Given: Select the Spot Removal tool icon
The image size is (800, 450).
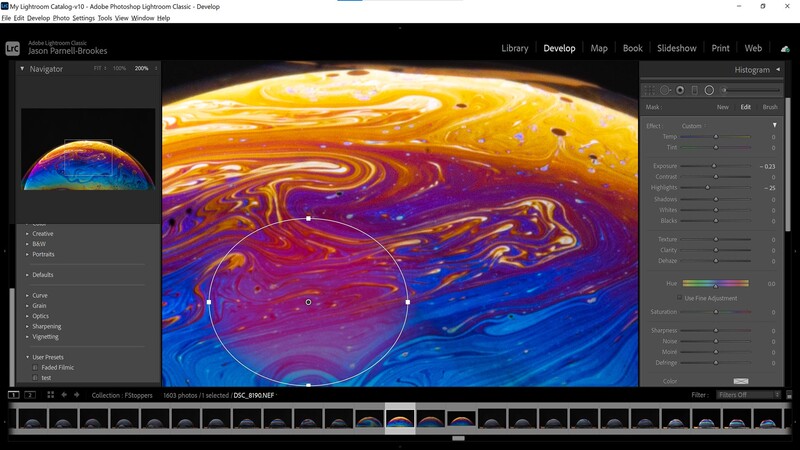Looking at the screenshot, I should pyautogui.click(x=665, y=90).
